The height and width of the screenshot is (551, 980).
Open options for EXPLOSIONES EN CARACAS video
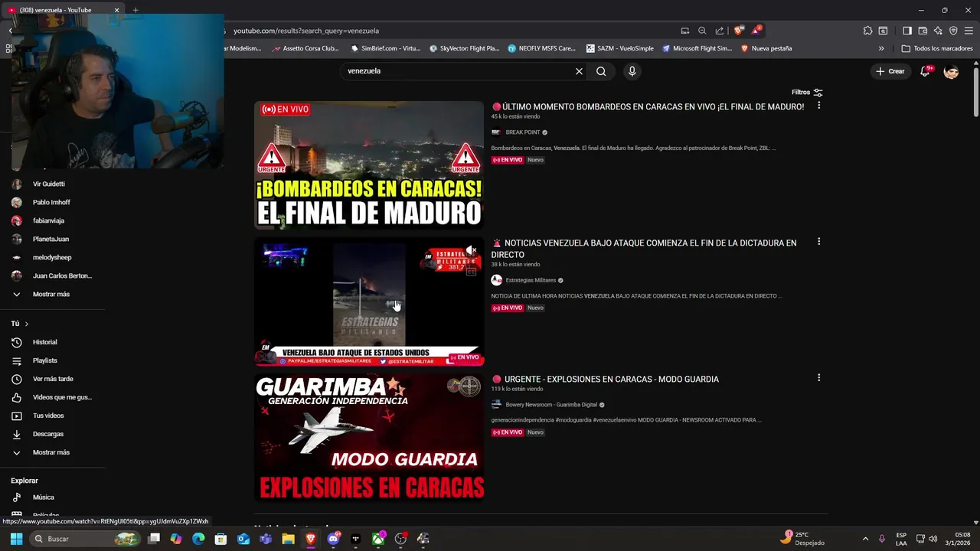(818, 378)
